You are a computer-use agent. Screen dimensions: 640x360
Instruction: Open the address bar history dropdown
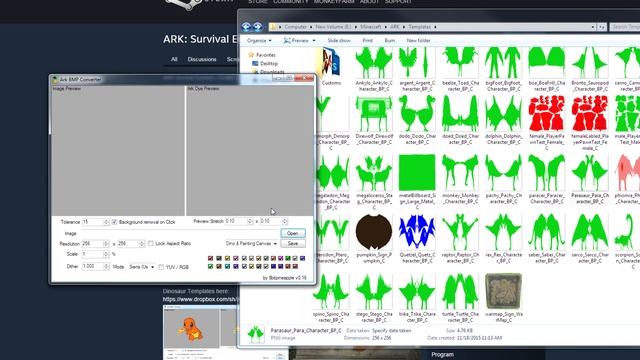(593, 27)
